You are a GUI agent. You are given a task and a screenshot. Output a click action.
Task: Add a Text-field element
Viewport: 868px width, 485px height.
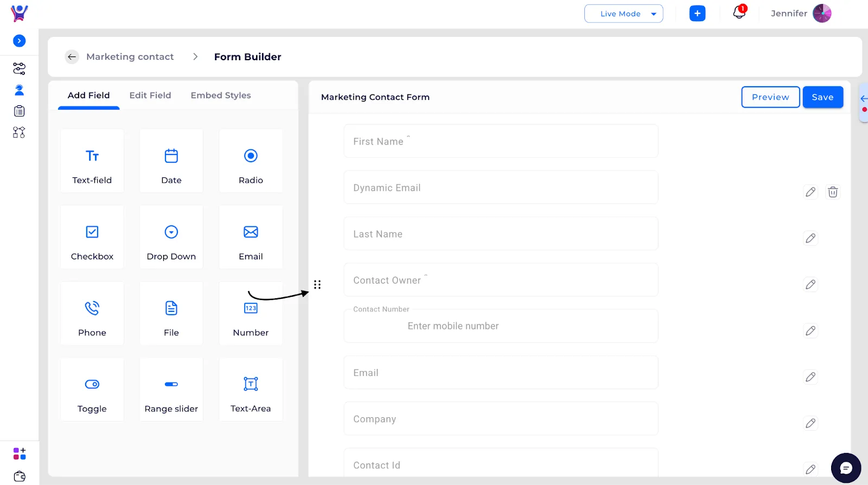pyautogui.click(x=92, y=161)
